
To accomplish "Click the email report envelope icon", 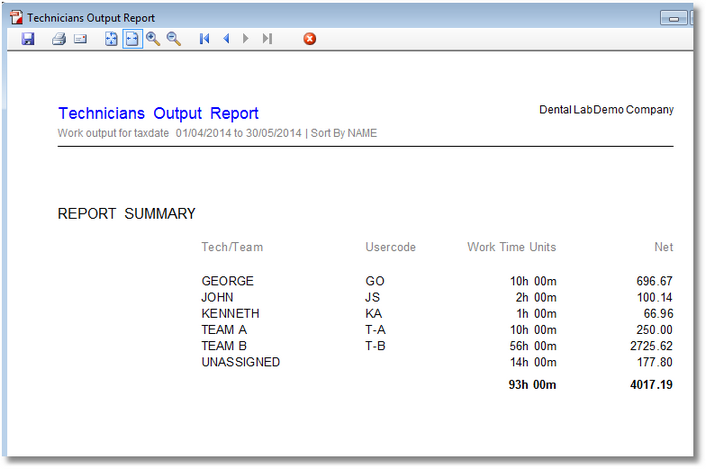I will pos(80,39).
